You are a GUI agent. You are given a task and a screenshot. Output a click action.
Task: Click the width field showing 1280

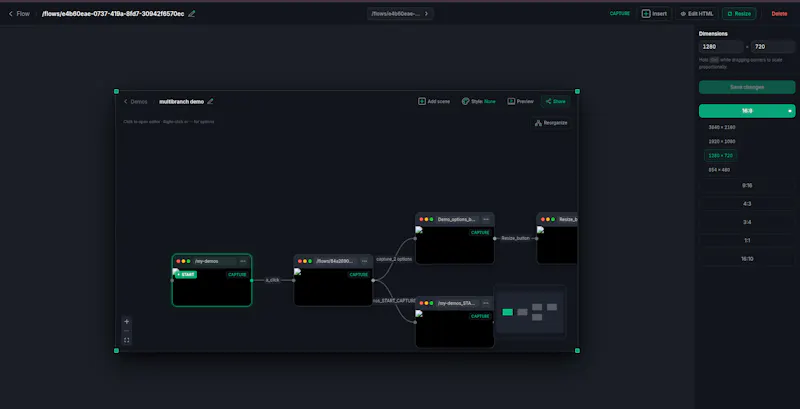[x=721, y=46]
